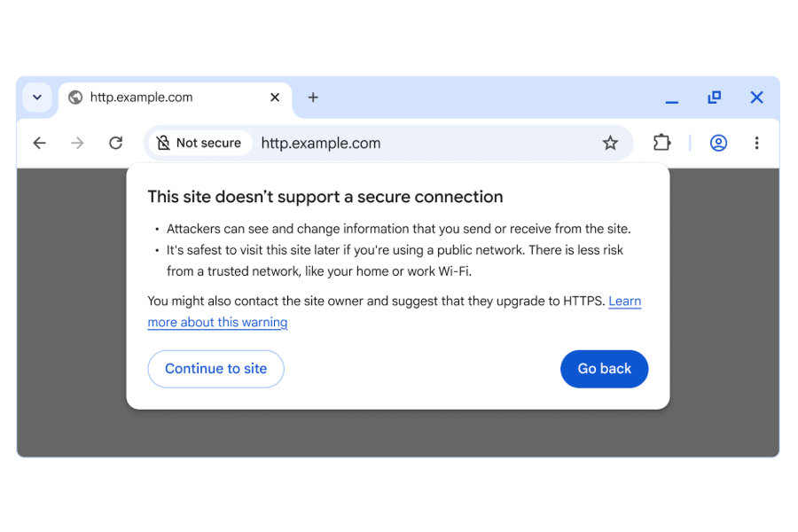The image size is (798, 532).
Task: Bookmark the page using the star icon
Action: (610, 142)
